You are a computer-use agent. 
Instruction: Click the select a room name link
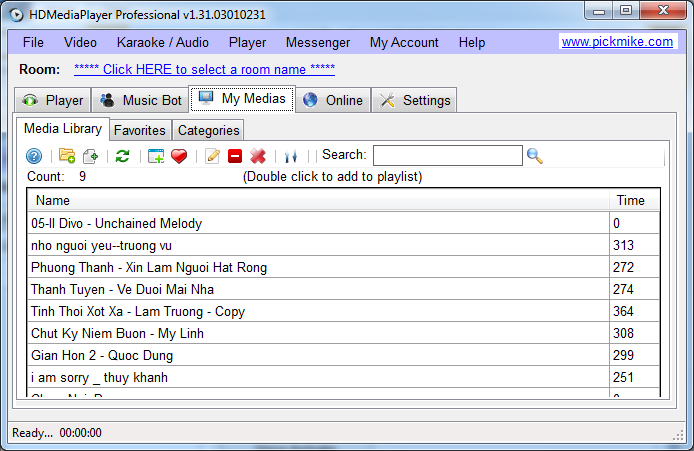tap(204, 69)
